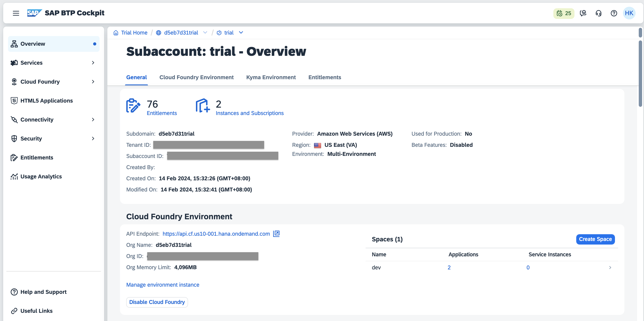Open API endpoint in new window icon
Screen dimensions: 644x321
point(276,233)
